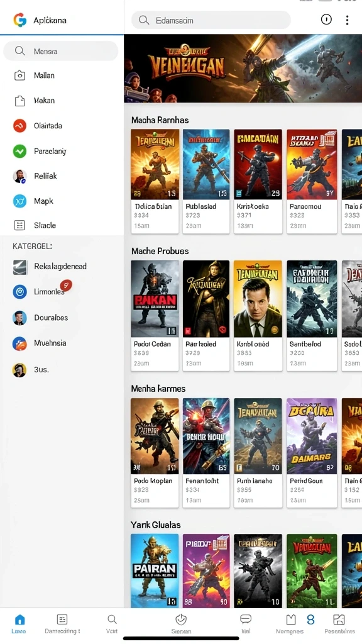This screenshot has width=362, height=644.
Task: Click the red notification badge on Linmonles
Action: coord(66,285)
